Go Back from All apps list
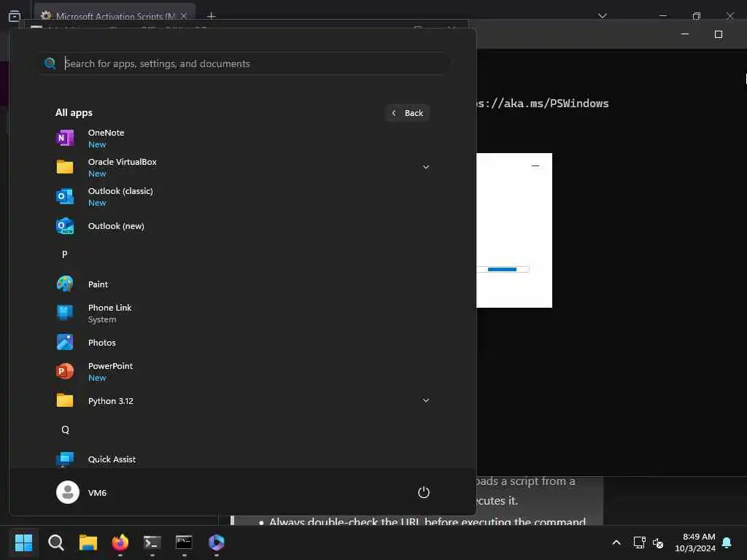Screen dimensions: 747x560 point(408,113)
